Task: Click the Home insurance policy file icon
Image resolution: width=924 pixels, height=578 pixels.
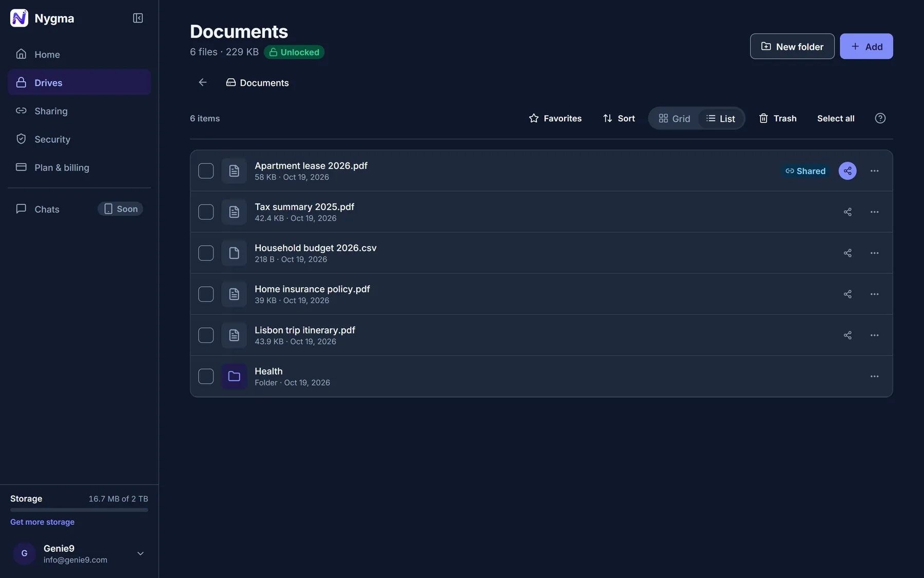Action: (234, 294)
